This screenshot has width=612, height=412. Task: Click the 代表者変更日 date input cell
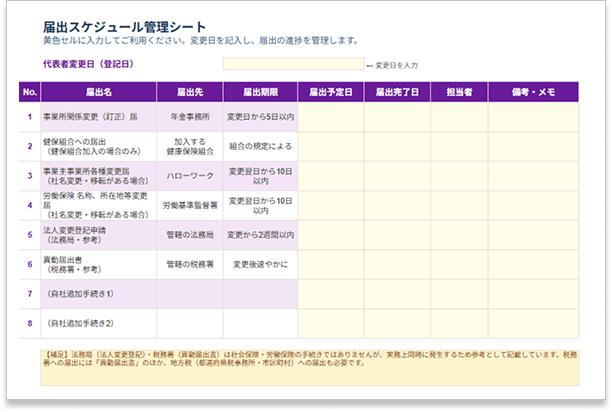click(293, 64)
